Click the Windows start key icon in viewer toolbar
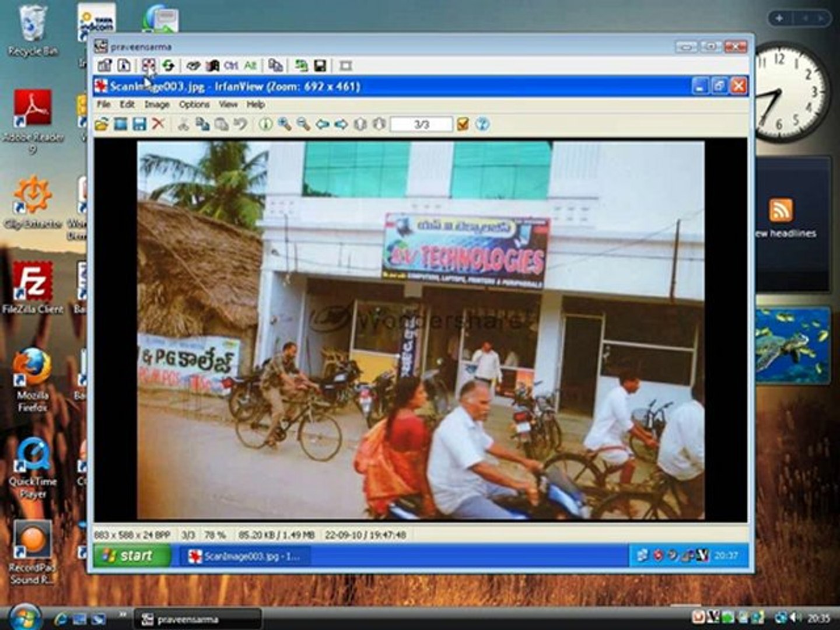The image size is (840, 630). click(212, 65)
